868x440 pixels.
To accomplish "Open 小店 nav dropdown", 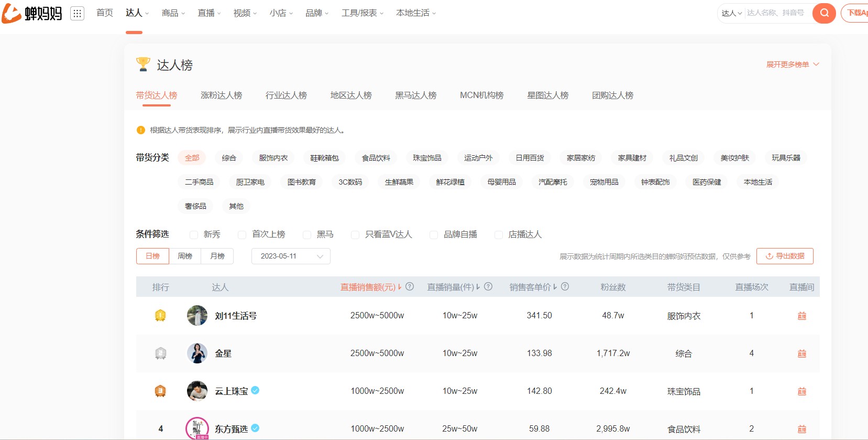I will click(281, 13).
